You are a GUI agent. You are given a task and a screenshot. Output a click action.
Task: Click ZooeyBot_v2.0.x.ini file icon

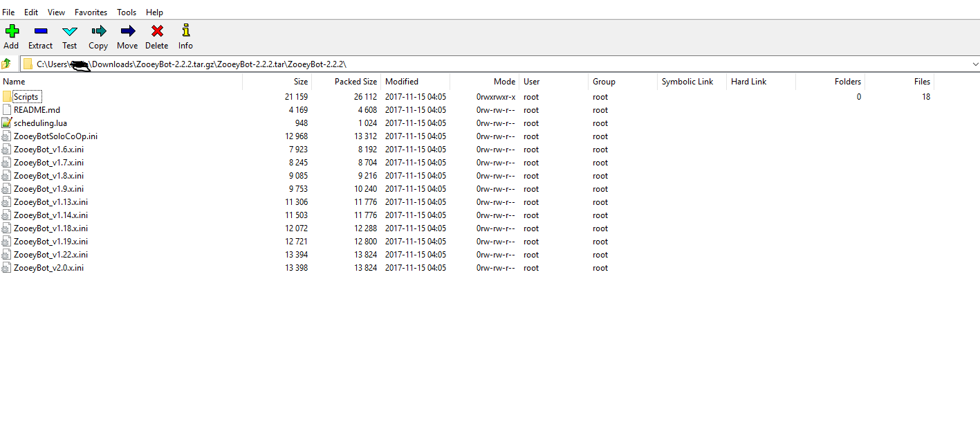(x=7, y=268)
